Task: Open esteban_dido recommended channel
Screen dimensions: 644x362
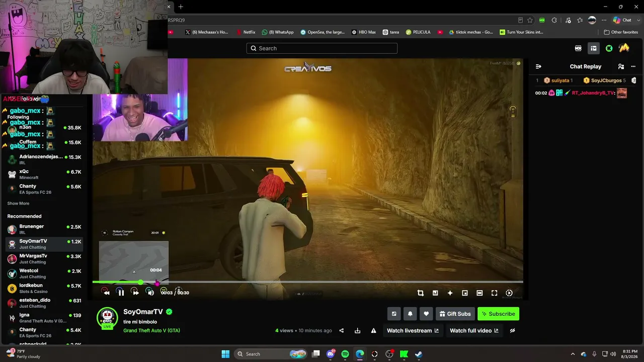Action: click(44, 303)
